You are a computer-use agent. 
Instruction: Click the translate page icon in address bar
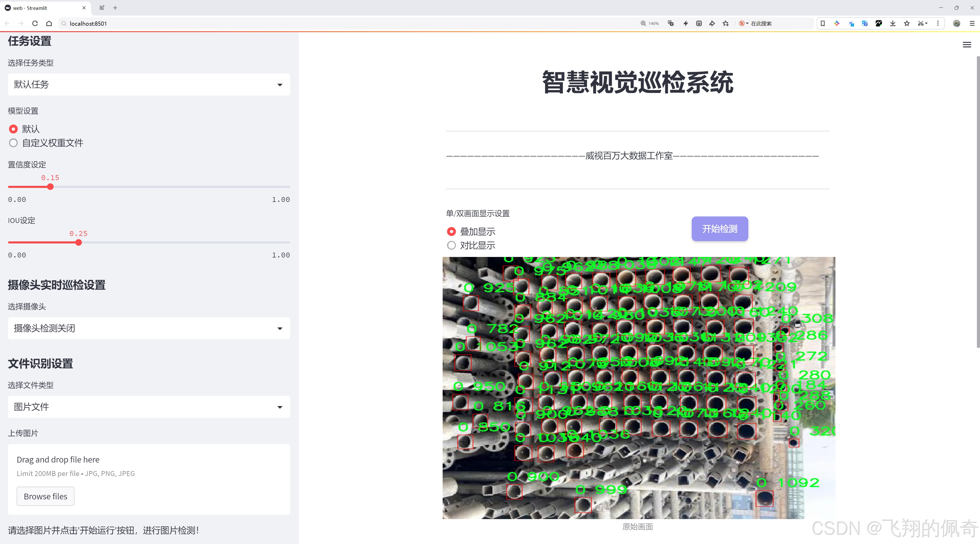pos(671,23)
